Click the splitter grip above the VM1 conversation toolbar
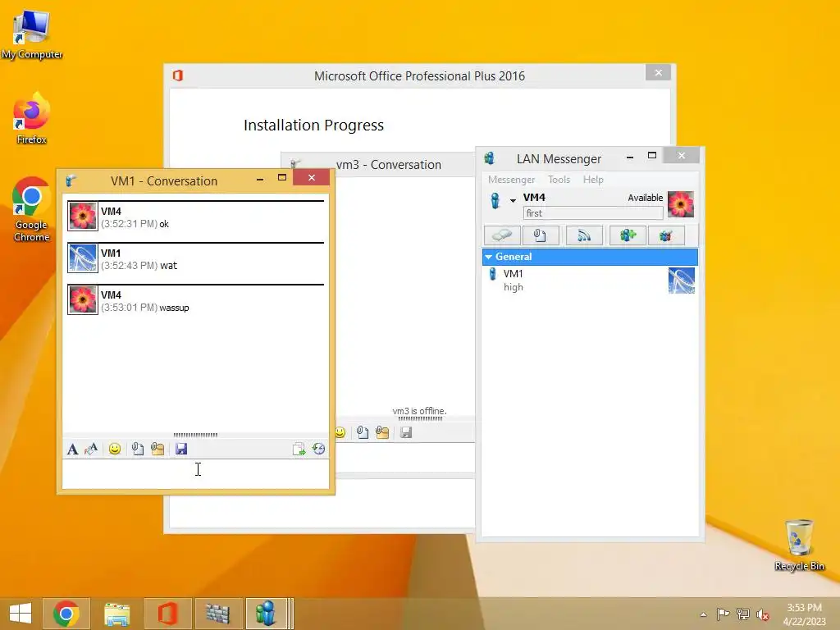 click(x=195, y=435)
